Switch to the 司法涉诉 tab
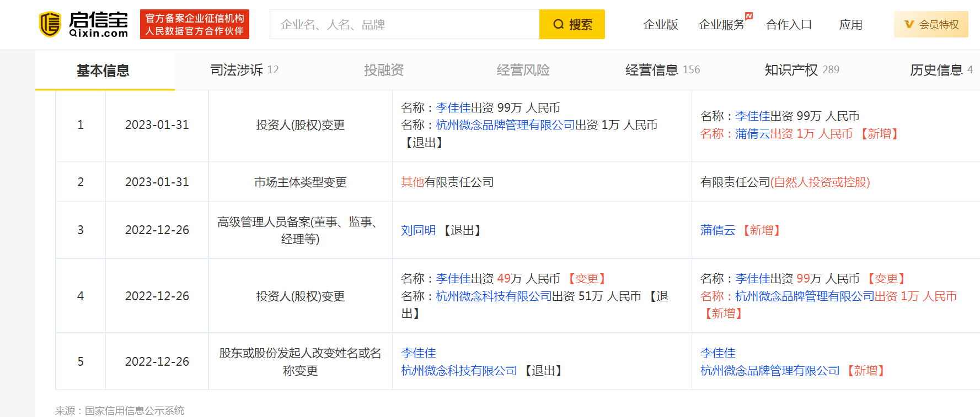 (244, 70)
